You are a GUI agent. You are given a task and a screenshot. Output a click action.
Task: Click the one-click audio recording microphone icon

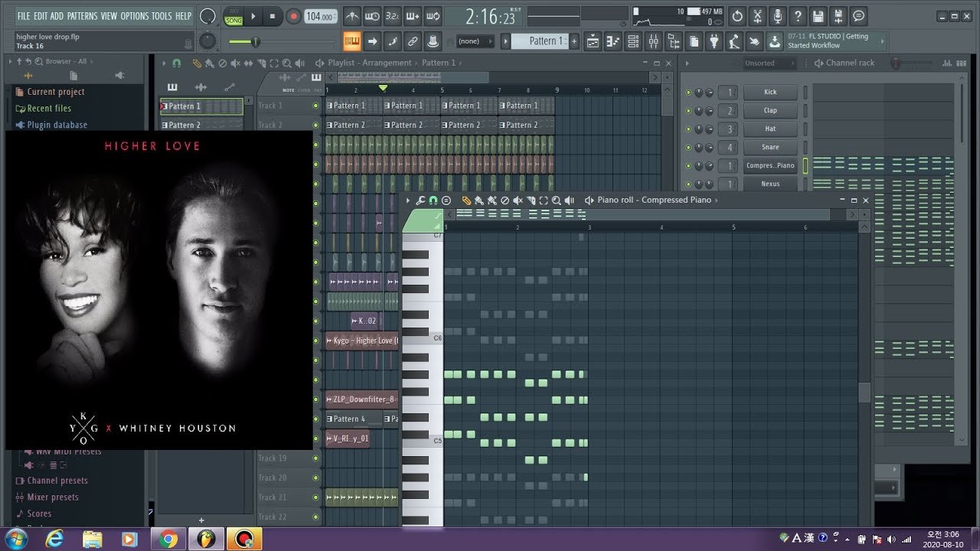click(x=777, y=16)
